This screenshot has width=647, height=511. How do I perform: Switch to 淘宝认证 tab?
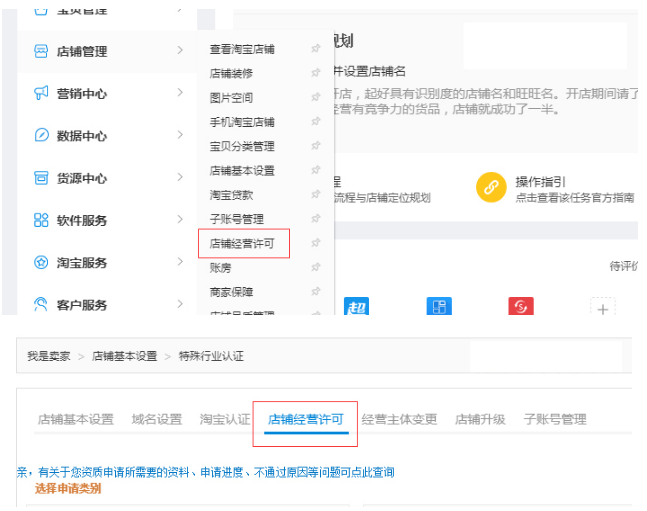[x=225, y=419]
